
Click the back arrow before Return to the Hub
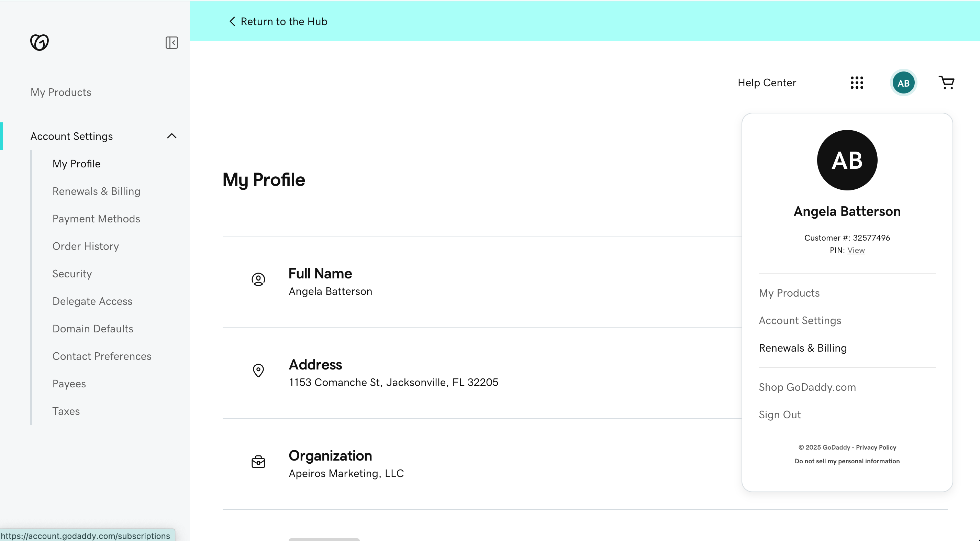pos(232,21)
